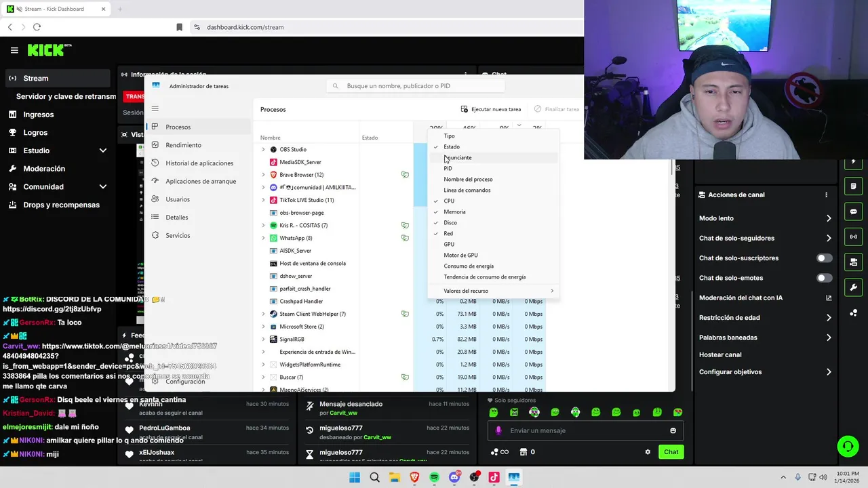Enable the GPU column option
This screenshot has height=488, width=868.
[493, 245]
